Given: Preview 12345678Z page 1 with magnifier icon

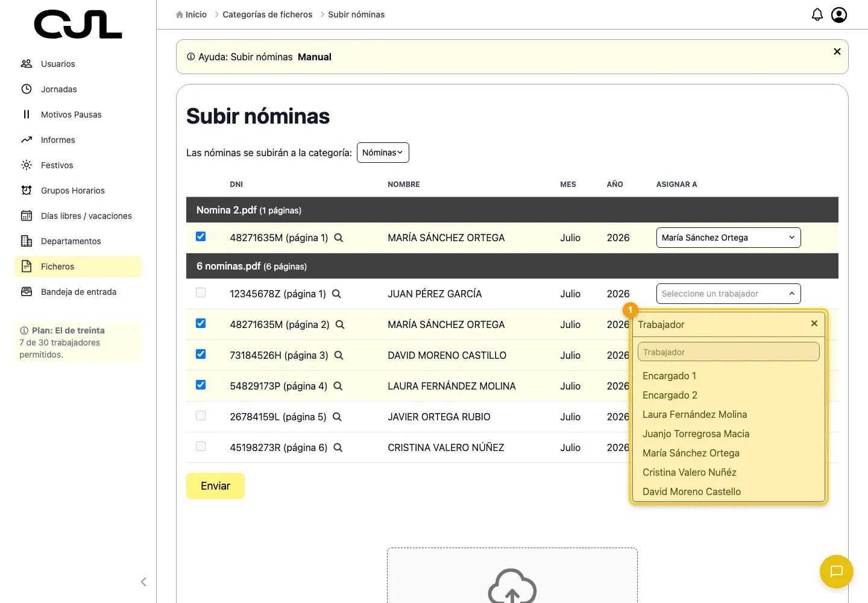Looking at the screenshot, I should pos(337,294).
